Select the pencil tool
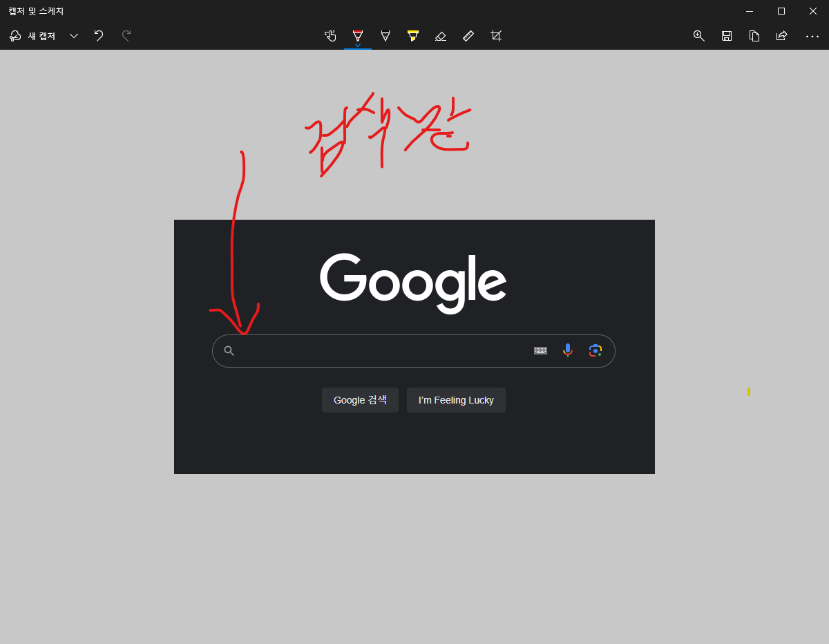The width and height of the screenshot is (829, 644). pyautogui.click(x=385, y=36)
